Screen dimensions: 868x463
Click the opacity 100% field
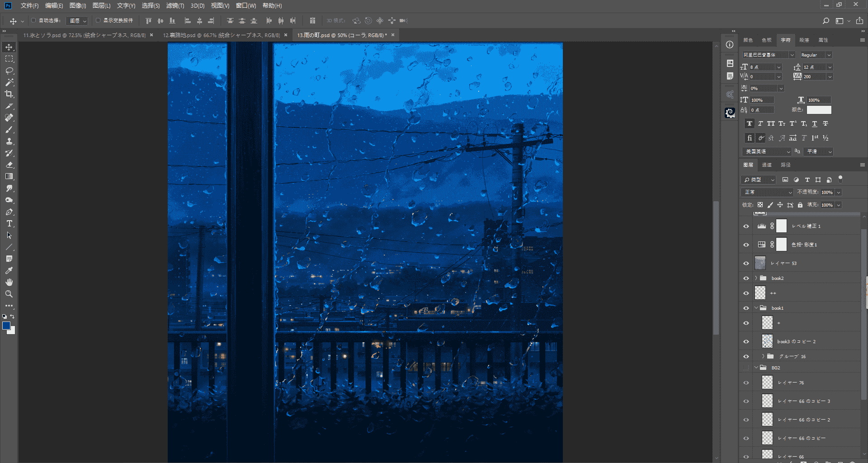(x=827, y=192)
